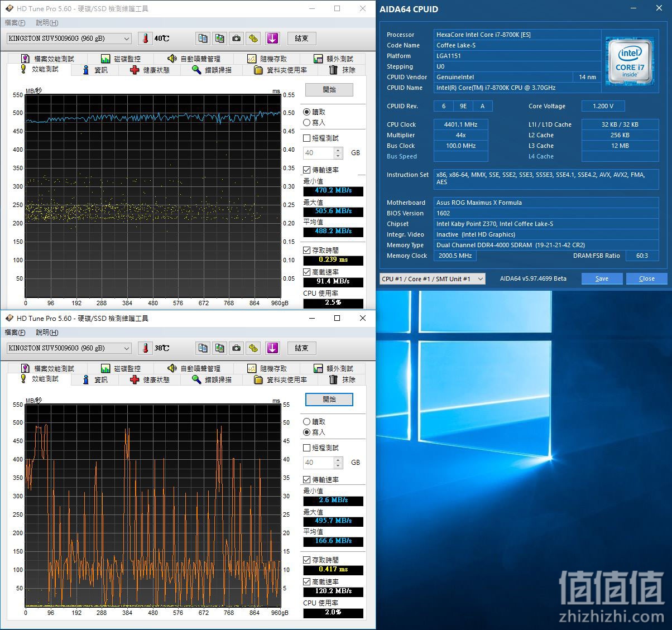Click camera save-screenshot icon in lower HD Tune
Screen dimensions: 672x630
[237, 348]
